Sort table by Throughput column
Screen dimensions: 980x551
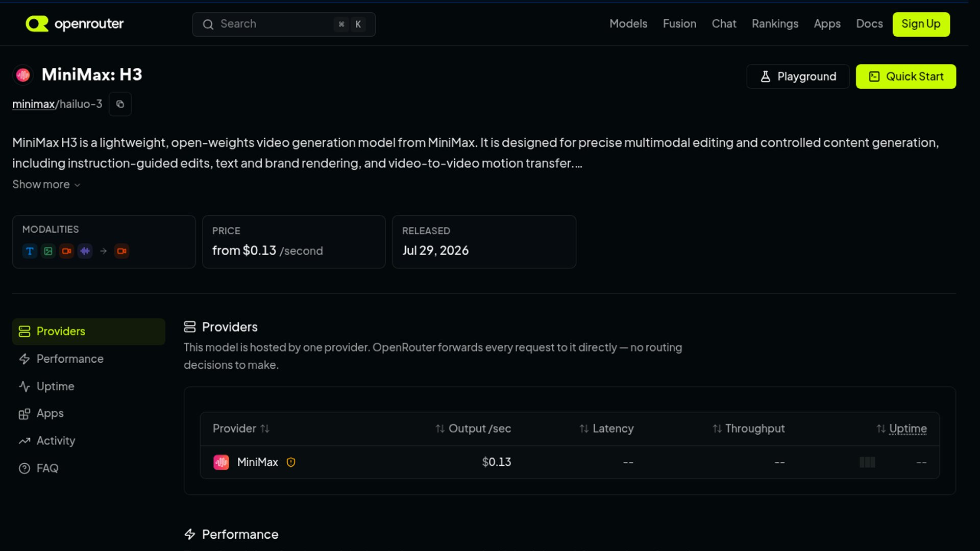(x=749, y=429)
